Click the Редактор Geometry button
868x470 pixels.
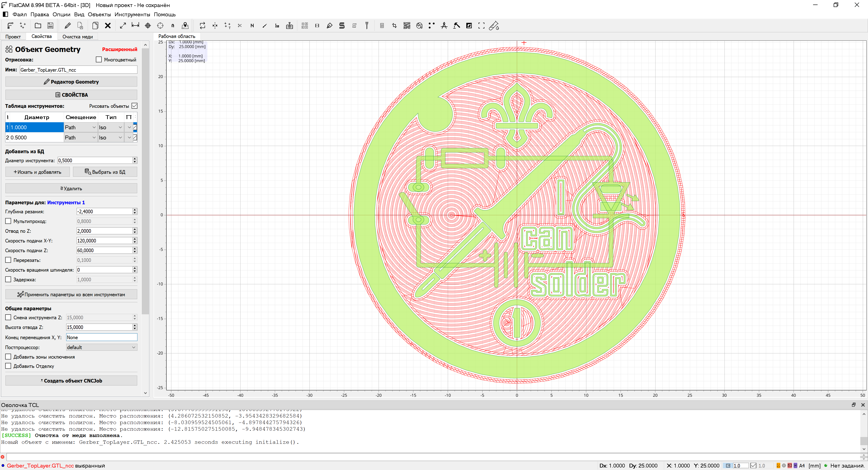[71, 82]
